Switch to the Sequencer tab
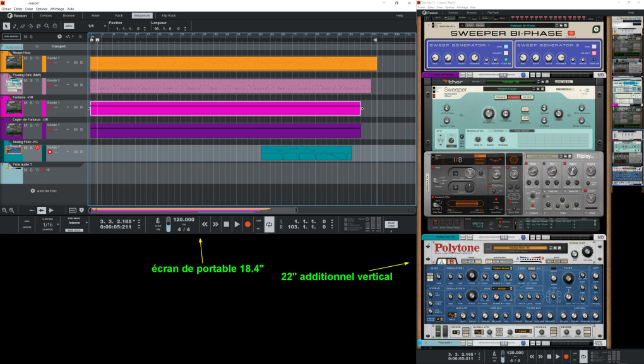The height and width of the screenshot is (364, 644). tap(141, 16)
